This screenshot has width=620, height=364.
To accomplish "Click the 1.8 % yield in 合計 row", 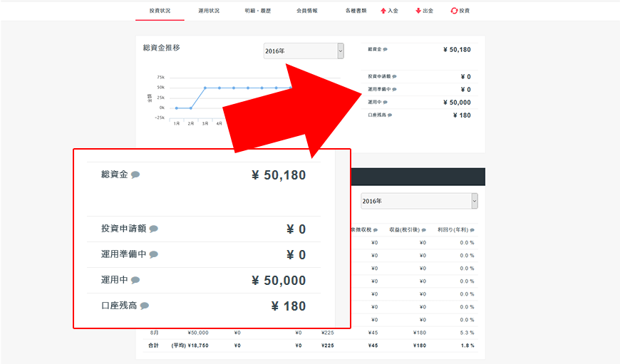I will point(467,345).
